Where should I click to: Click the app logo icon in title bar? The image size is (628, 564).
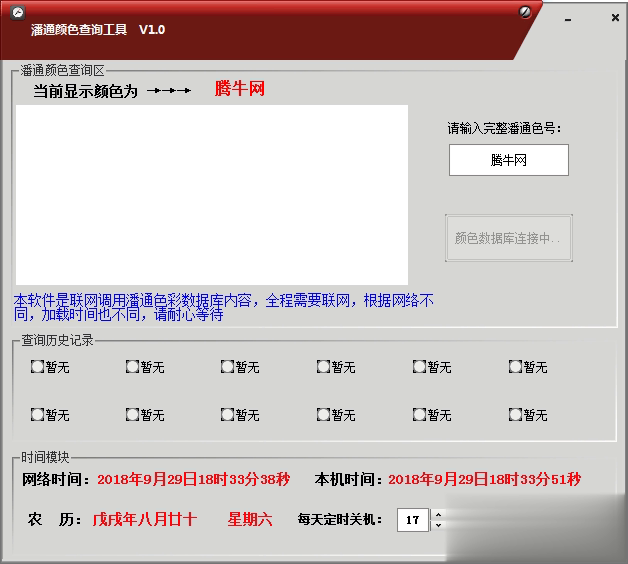(x=18, y=13)
